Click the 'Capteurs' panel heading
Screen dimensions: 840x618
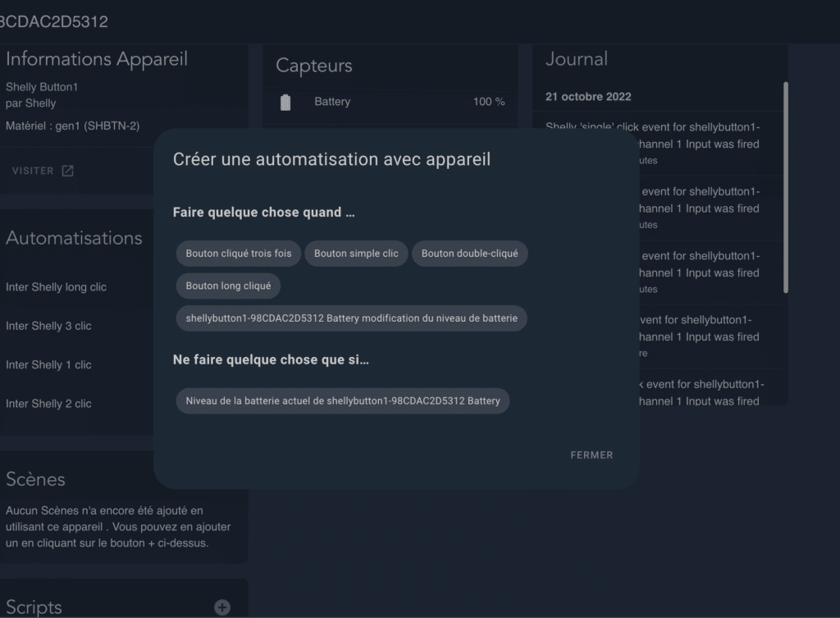tap(314, 66)
